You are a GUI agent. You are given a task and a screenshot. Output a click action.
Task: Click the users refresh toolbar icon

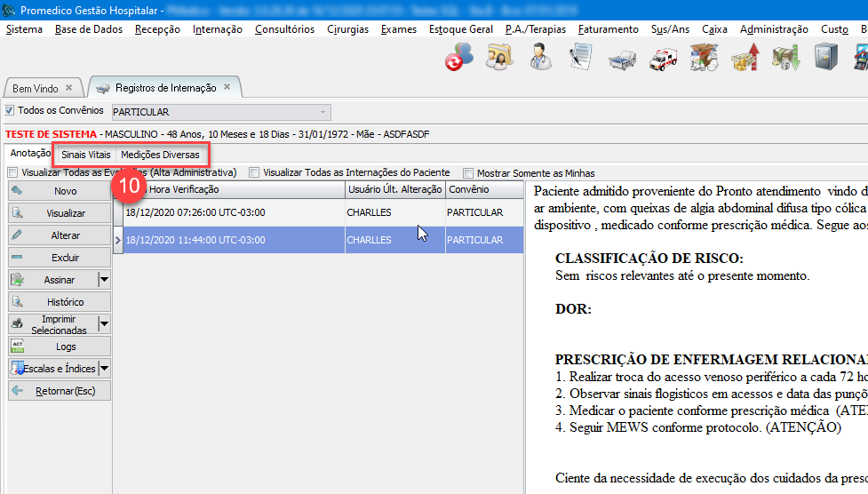click(x=458, y=59)
